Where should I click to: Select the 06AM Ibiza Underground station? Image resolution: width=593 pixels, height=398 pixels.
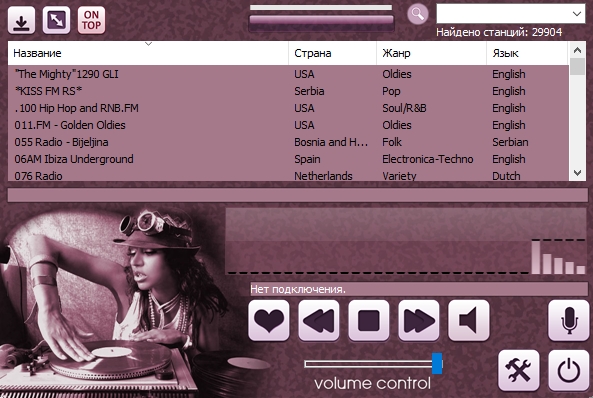pyautogui.click(x=288, y=159)
